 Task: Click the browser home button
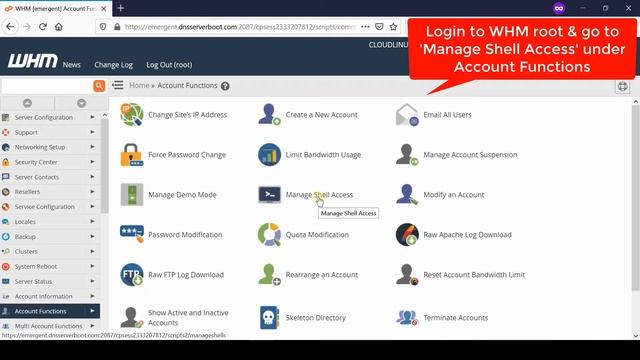click(x=59, y=27)
